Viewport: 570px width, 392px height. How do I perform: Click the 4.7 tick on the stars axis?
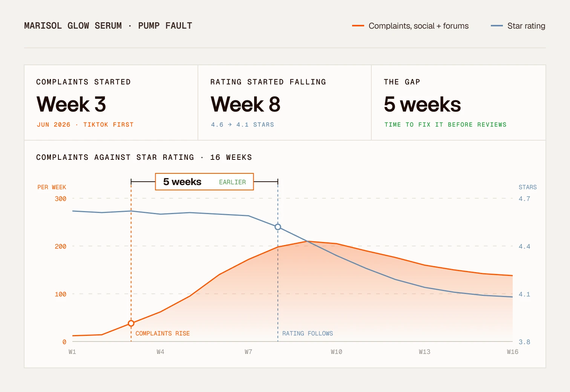pyautogui.click(x=524, y=199)
